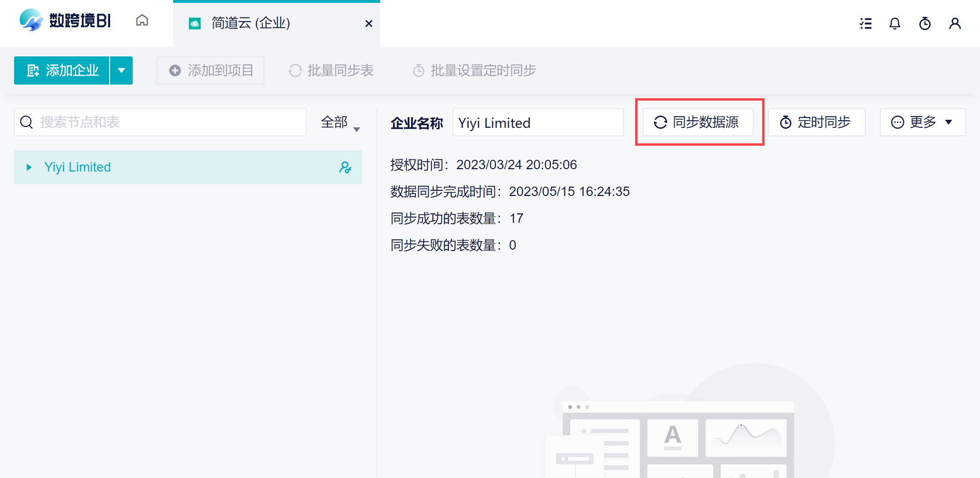Click the 授权时间 value 2023/03/24 20:05:06
The height and width of the screenshot is (478, 980).
517,165
